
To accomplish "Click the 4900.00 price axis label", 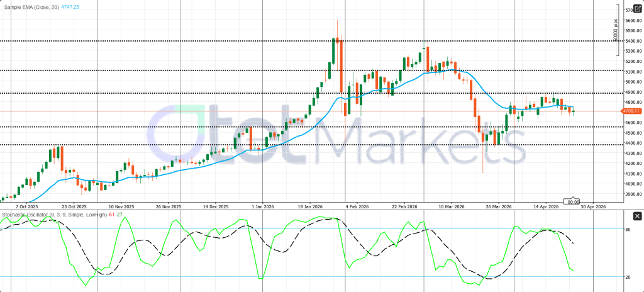I will click(633, 92).
